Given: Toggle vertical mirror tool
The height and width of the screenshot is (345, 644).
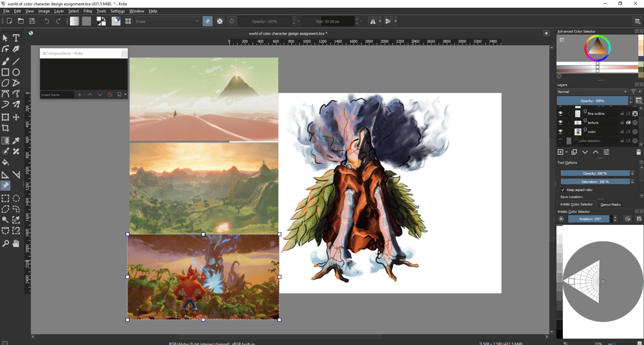Looking at the screenshot, I should point(388,21).
